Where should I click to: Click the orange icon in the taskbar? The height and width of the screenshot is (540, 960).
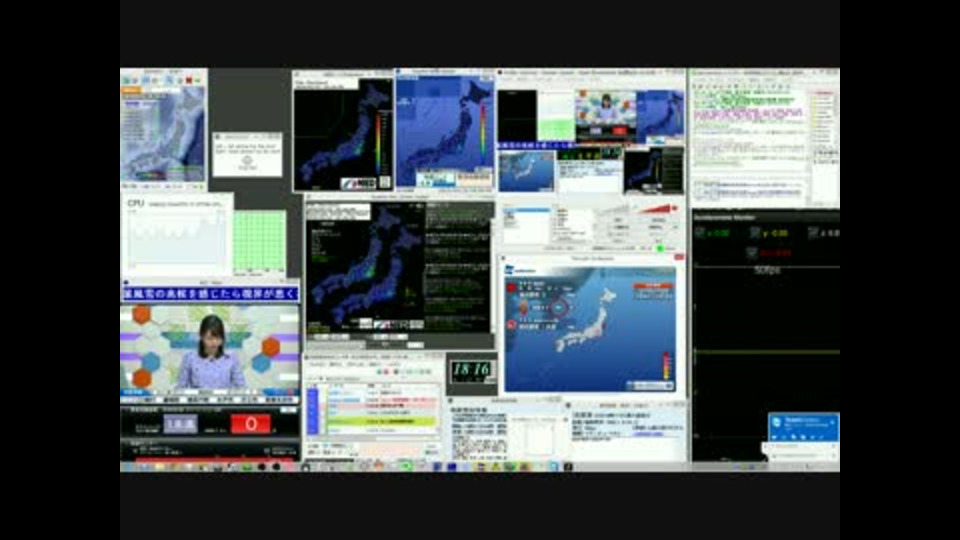click(378, 465)
